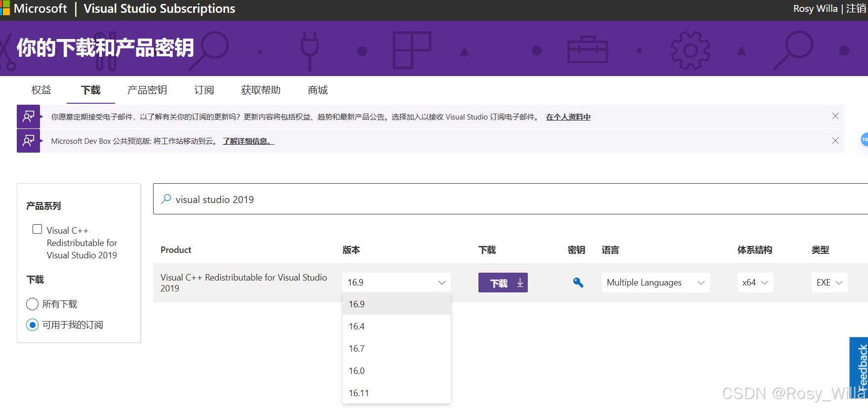This screenshot has width=868, height=408.
Task: Collapse the version 16.9 dropdown
Action: coord(396,283)
